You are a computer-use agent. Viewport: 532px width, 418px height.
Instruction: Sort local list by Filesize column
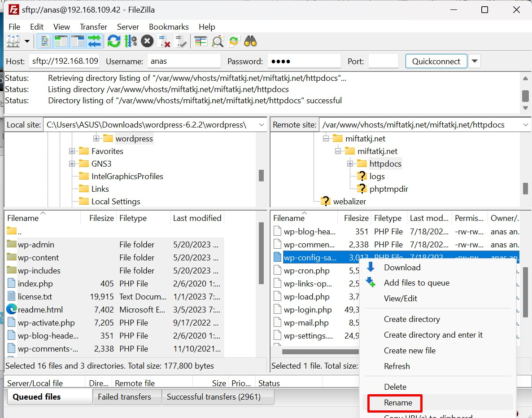[x=98, y=218]
